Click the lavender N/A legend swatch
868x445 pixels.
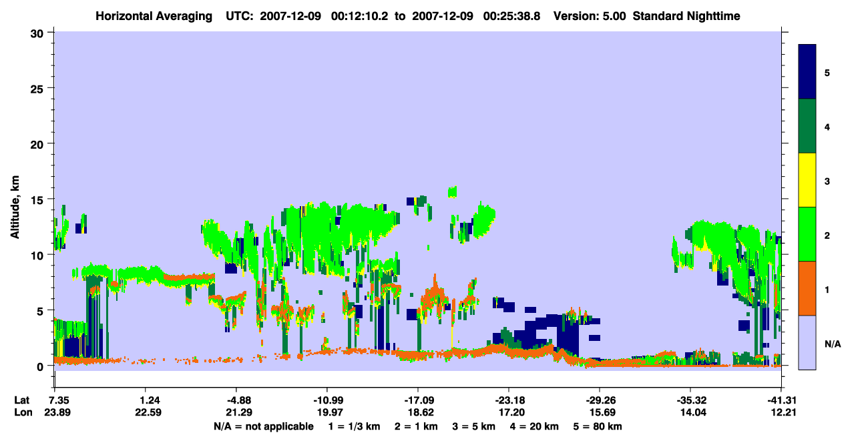click(x=807, y=342)
